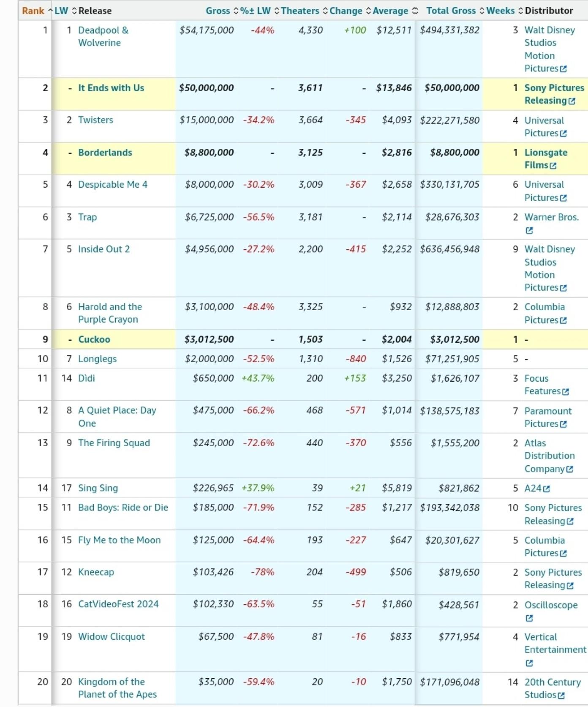
Task: Click external icon for Inside Out 2 distributor
Action: 563,288
